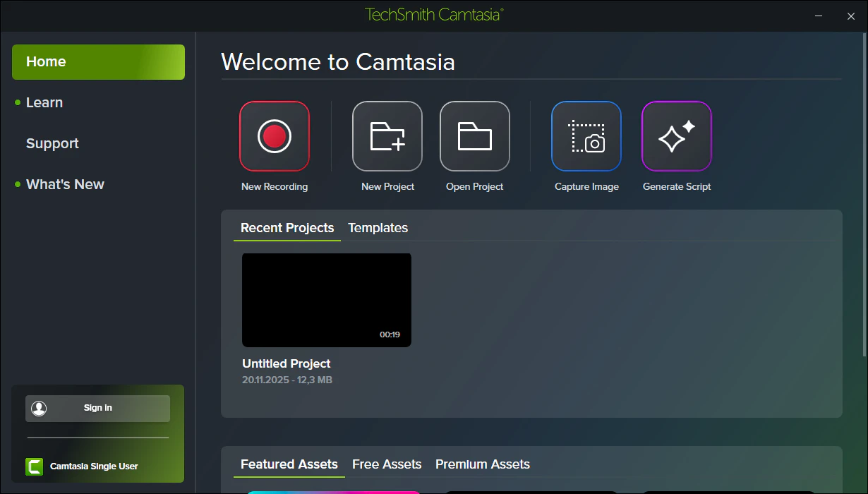Switch to the Free Assets tab
The height and width of the screenshot is (494, 868).
click(x=387, y=464)
